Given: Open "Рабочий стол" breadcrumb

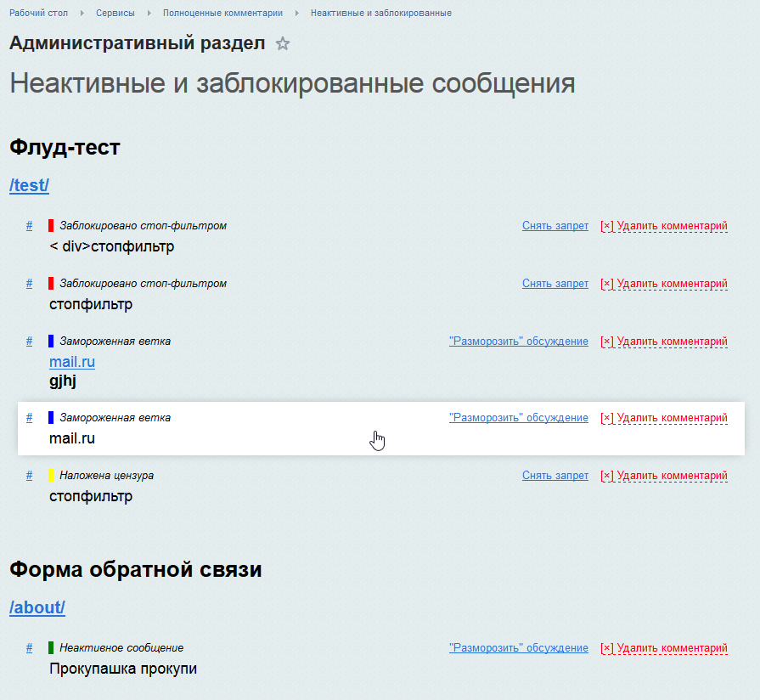Looking at the screenshot, I should point(38,14).
